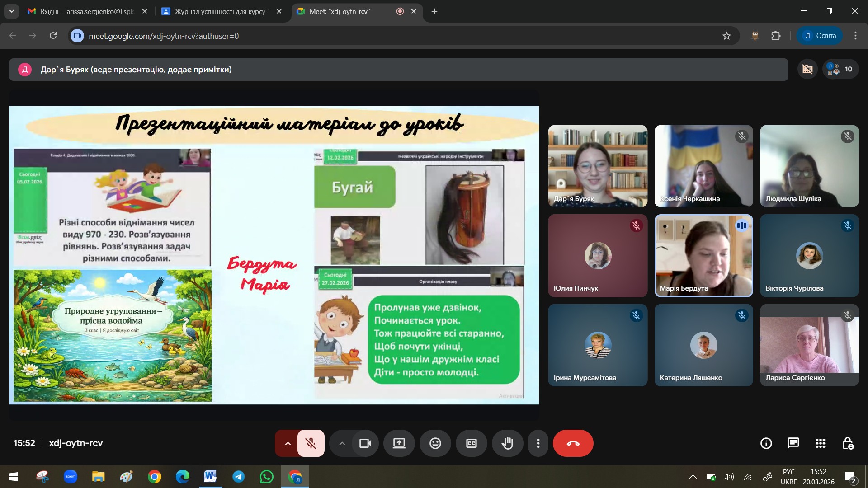Image resolution: width=868 pixels, height=488 pixels.
Task: Click the present screen icon
Action: click(x=399, y=443)
